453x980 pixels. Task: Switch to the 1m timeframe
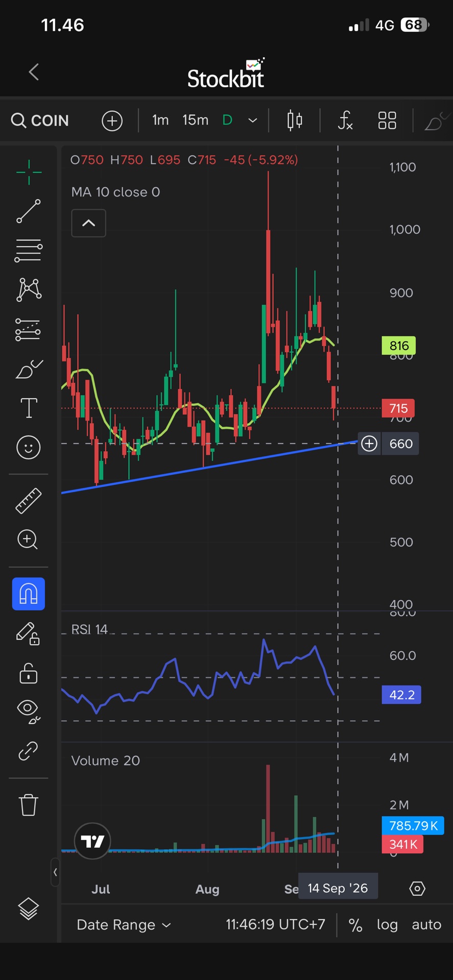coord(160,120)
